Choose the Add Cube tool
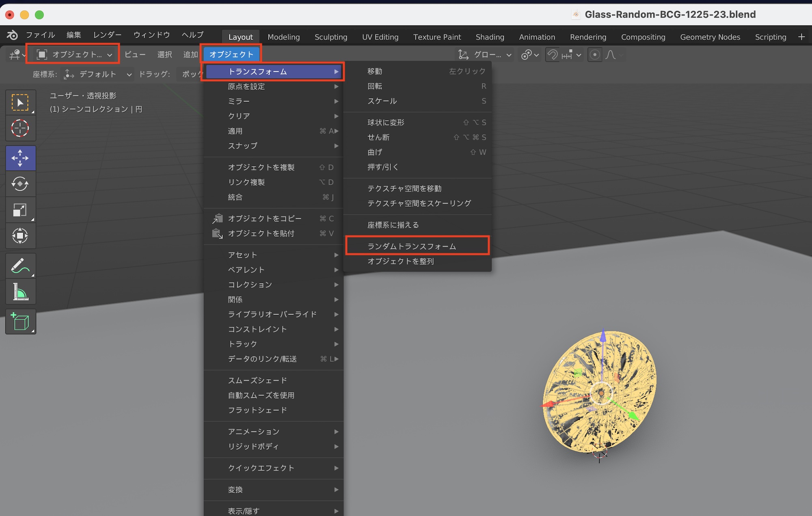 (x=20, y=322)
